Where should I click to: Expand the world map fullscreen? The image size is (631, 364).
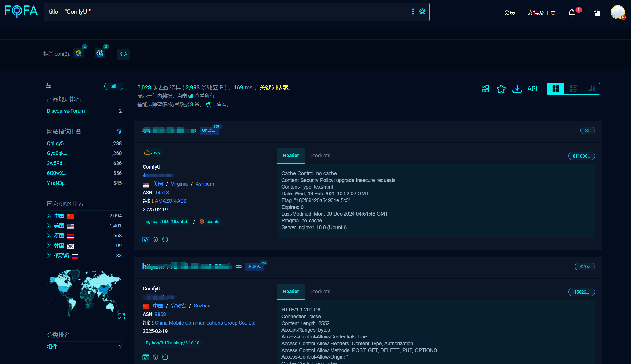pos(122,316)
